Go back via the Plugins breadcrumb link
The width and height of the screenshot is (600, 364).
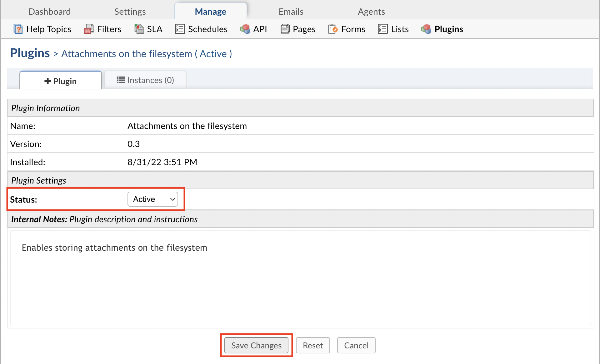coord(30,53)
